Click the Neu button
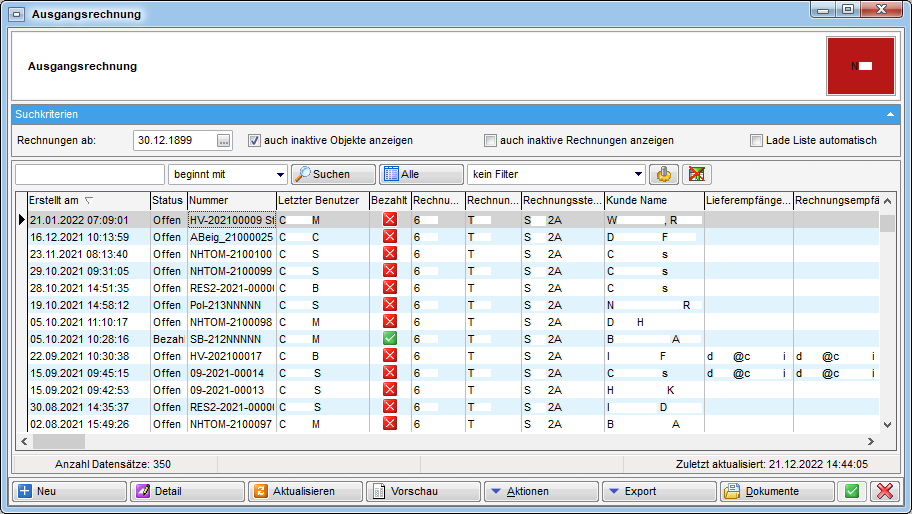The height and width of the screenshot is (514, 912). coord(70,491)
